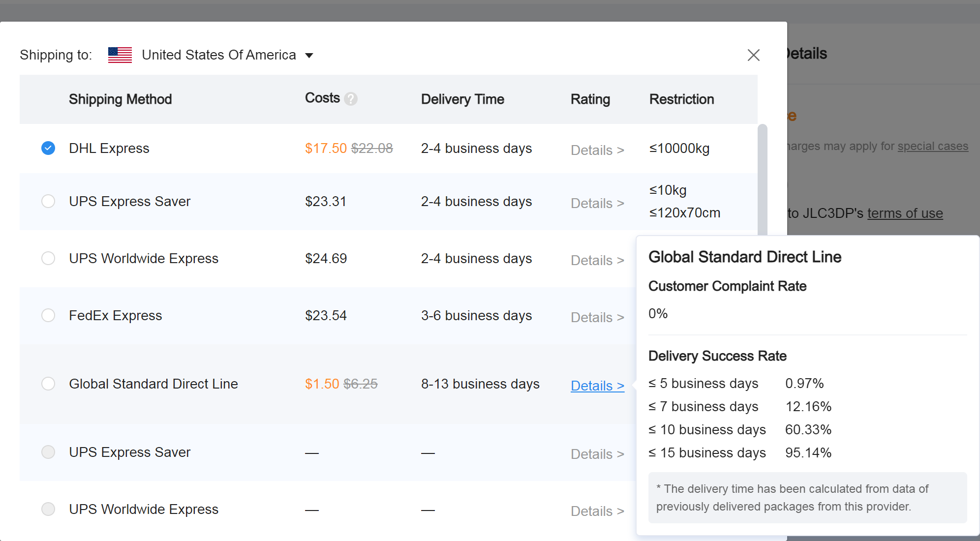Open JLC3DP's terms of use link
Image resolution: width=980 pixels, height=541 pixels.
(904, 213)
